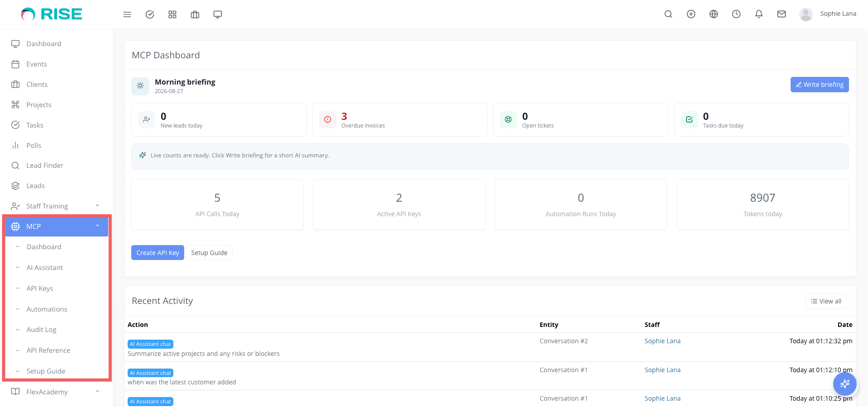868x407 pixels.
Task: Open the grid shortcut icon in top bar
Action: (x=172, y=14)
